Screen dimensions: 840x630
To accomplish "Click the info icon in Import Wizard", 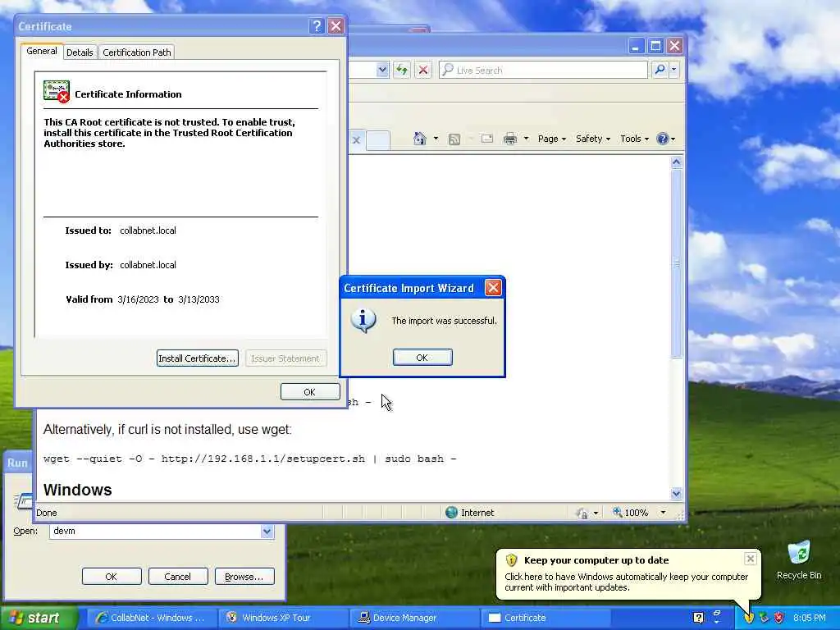I will click(363, 321).
